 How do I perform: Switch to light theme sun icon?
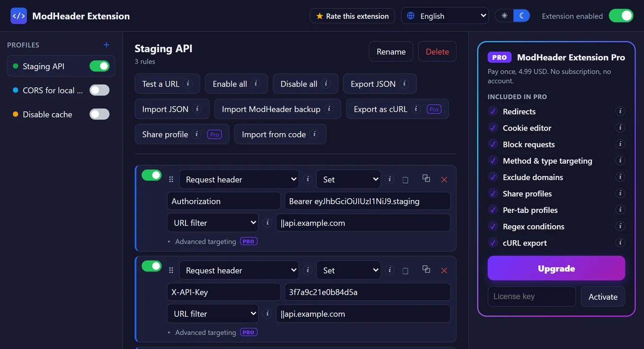coord(504,16)
